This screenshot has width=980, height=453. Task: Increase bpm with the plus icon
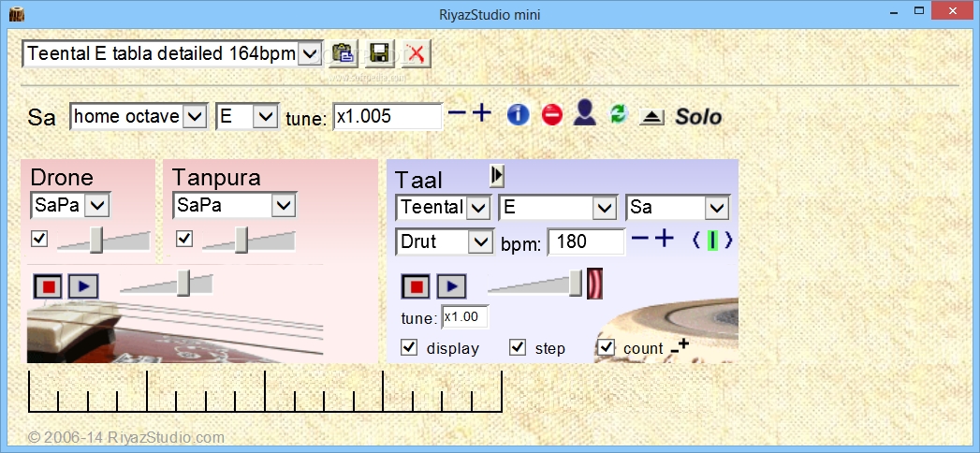664,239
